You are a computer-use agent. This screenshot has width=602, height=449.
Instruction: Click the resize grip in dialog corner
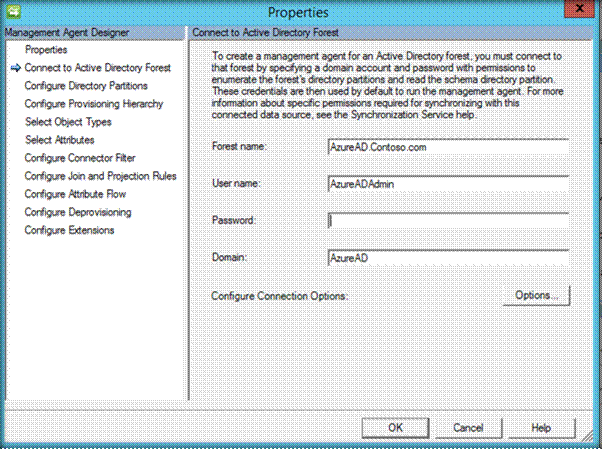[x=588, y=435]
